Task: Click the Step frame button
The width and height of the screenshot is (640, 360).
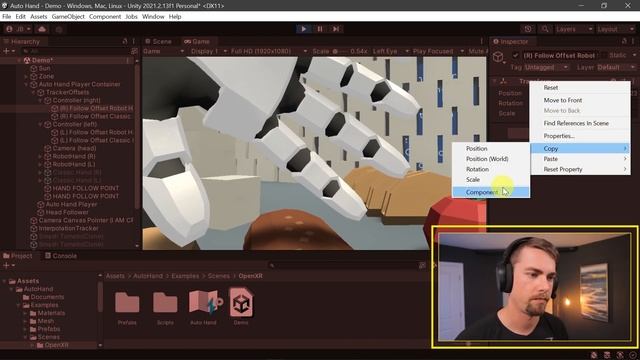Action: 336,29
